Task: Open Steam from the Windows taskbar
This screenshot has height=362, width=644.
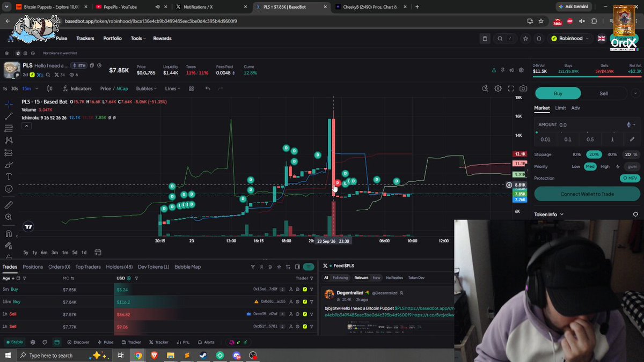Action: tap(203, 355)
